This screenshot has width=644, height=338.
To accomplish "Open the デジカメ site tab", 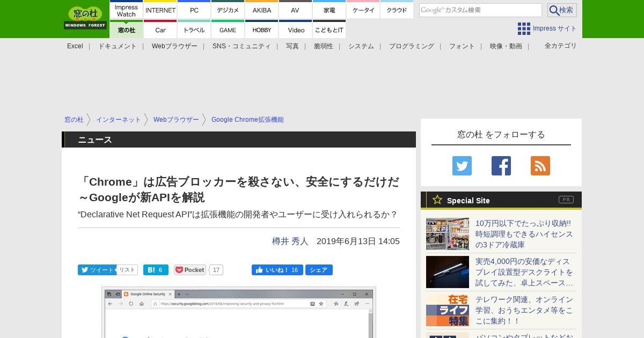I will tap(228, 10).
